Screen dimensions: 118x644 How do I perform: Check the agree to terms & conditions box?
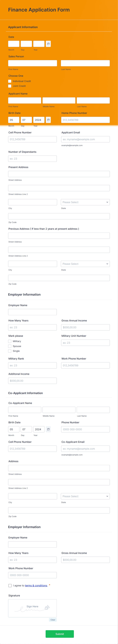[10, 586]
